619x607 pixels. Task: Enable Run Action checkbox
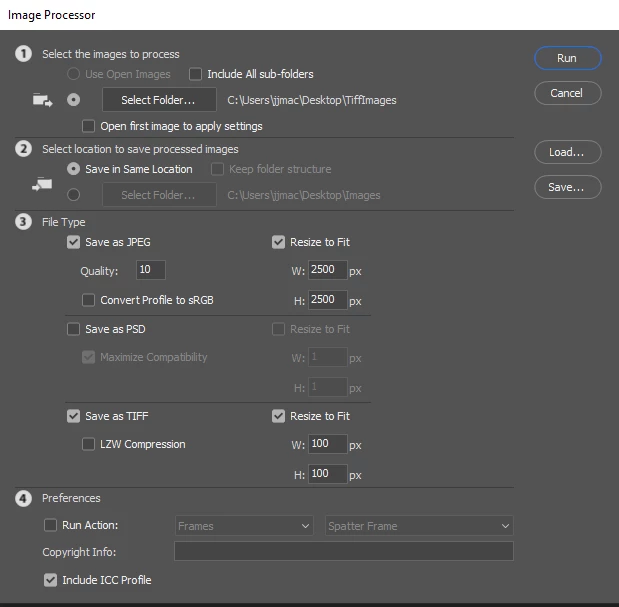point(51,525)
